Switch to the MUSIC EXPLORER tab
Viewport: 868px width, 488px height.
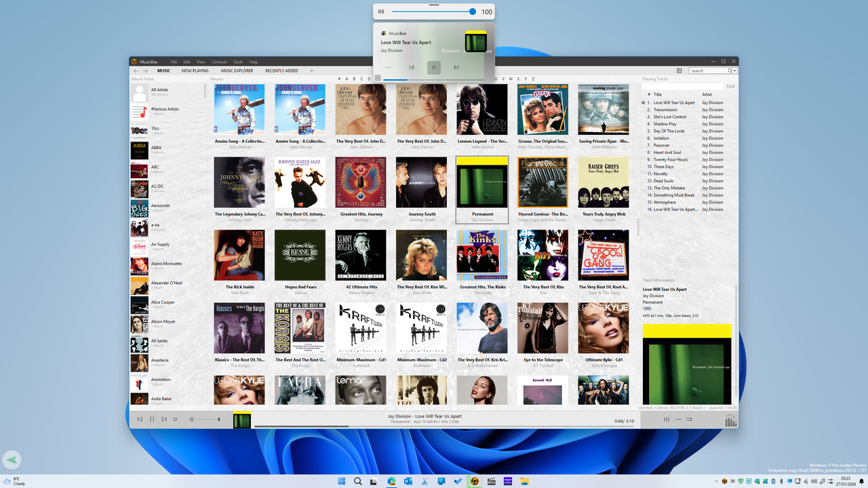click(x=237, y=70)
